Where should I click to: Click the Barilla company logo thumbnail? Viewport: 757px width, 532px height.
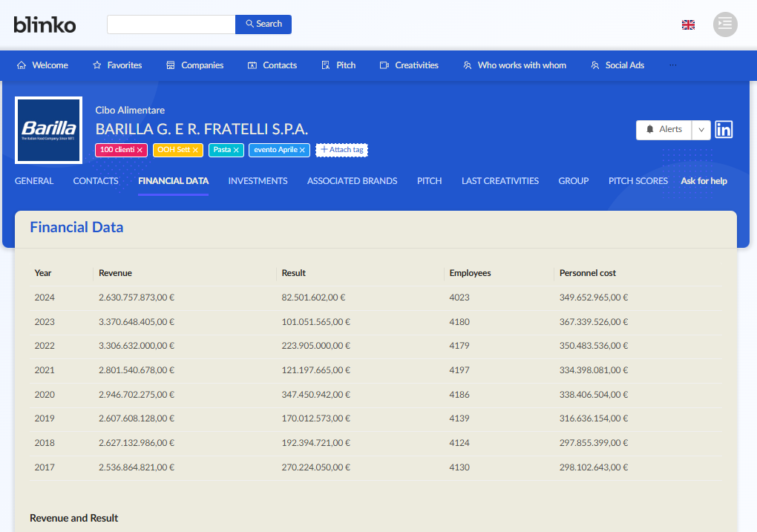click(49, 131)
